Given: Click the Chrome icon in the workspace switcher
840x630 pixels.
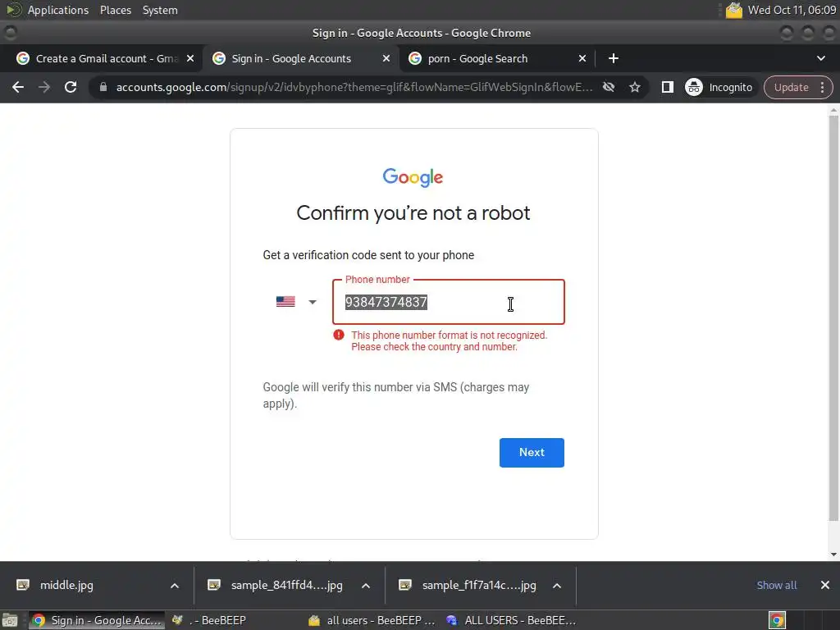Looking at the screenshot, I should click(x=777, y=620).
